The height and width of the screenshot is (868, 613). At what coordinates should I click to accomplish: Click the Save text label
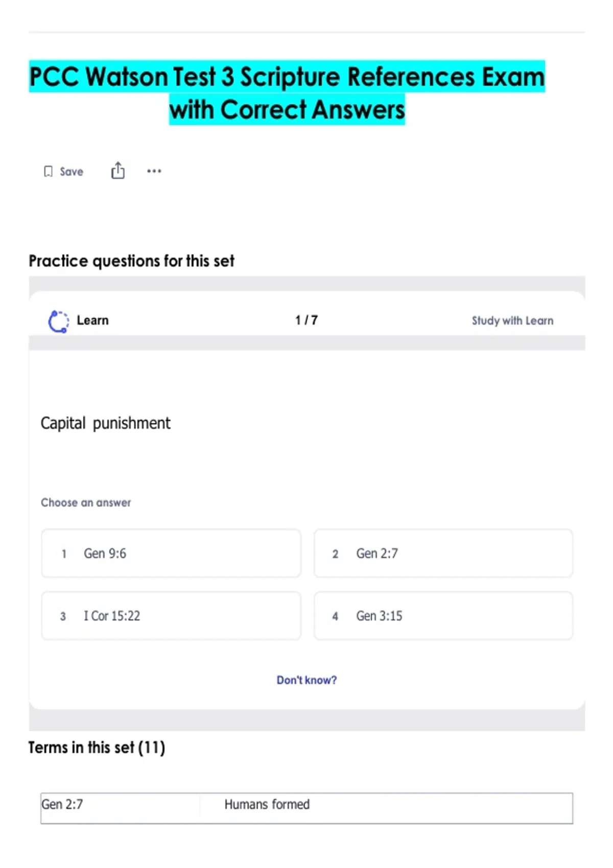tap(72, 172)
